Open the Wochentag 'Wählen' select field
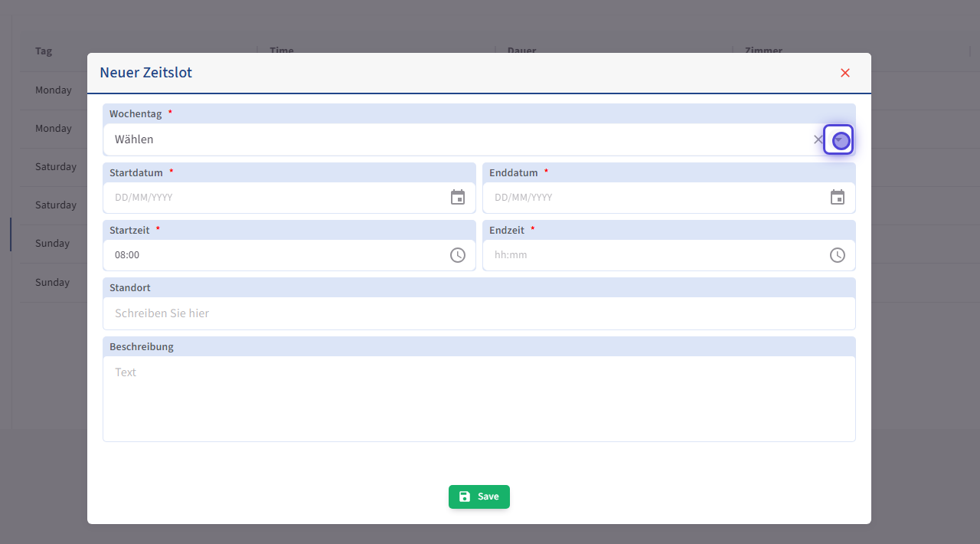 pyautogui.click(x=459, y=139)
